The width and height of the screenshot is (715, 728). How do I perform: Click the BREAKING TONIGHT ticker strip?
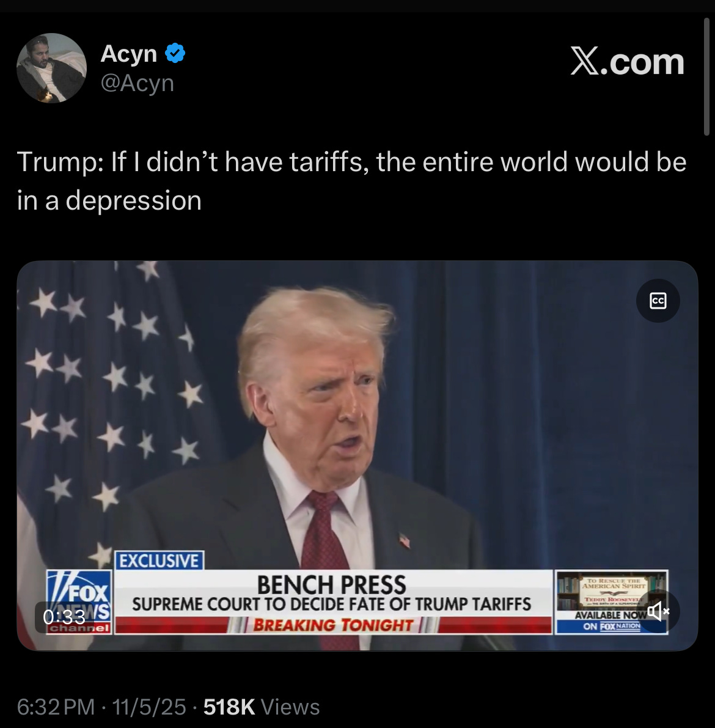pos(333,625)
